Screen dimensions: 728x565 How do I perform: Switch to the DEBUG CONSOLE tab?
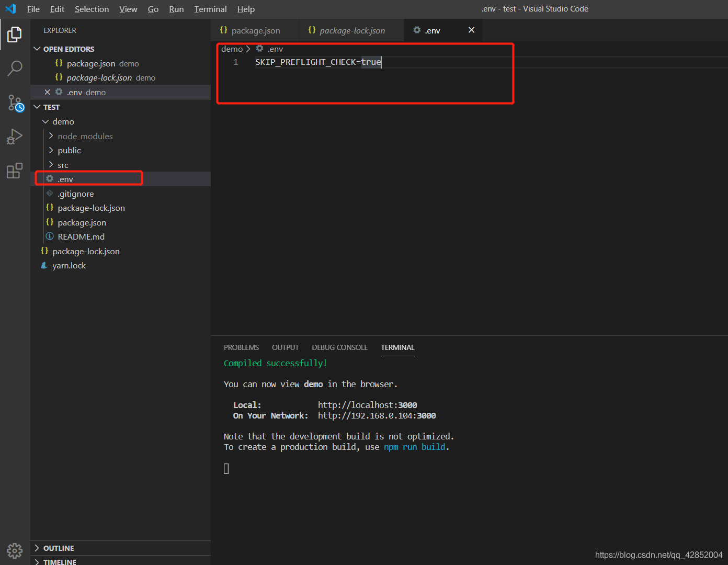tap(339, 347)
